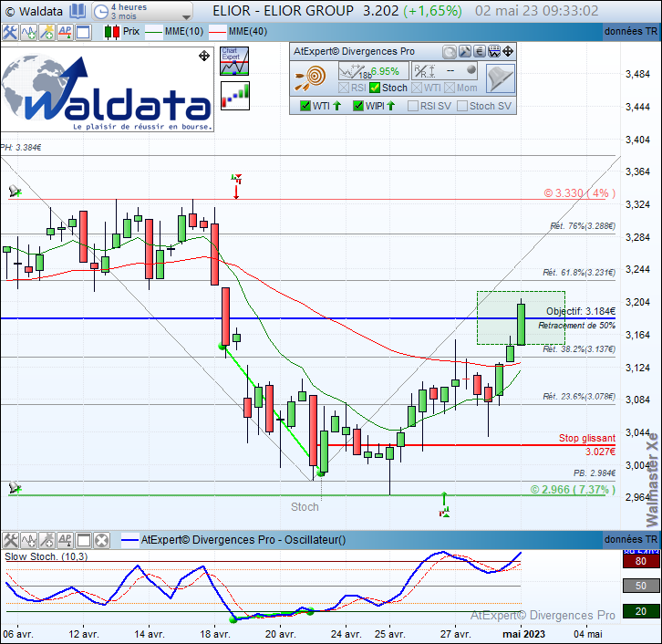This screenshot has height=644, width=662.
Task: Click the blue Oscillateur legend swatch
Action: [129, 540]
